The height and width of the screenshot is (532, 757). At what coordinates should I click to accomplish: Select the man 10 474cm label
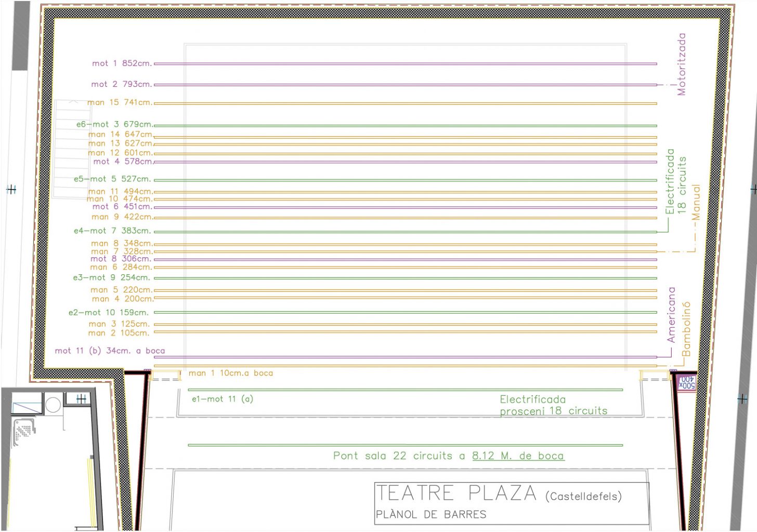(x=121, y=198)
